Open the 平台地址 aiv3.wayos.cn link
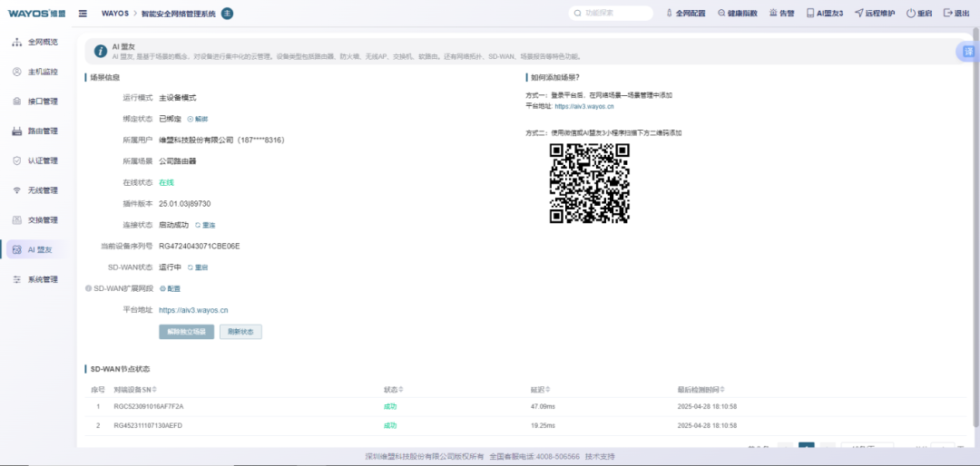 [193, 310]
